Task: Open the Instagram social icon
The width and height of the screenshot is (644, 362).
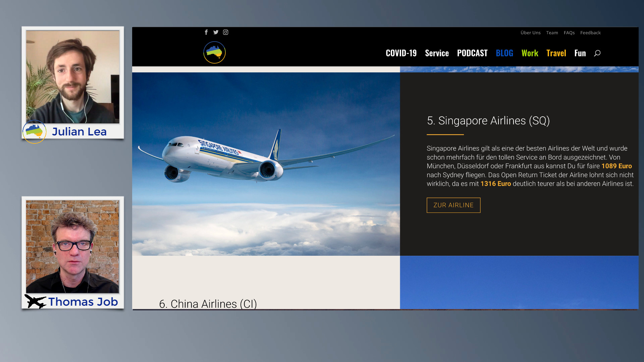Action: 226,32
